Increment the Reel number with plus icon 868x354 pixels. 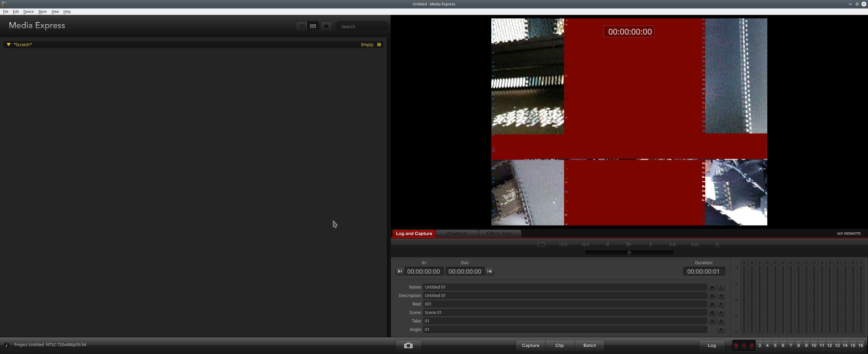click(x=721, y=304)
